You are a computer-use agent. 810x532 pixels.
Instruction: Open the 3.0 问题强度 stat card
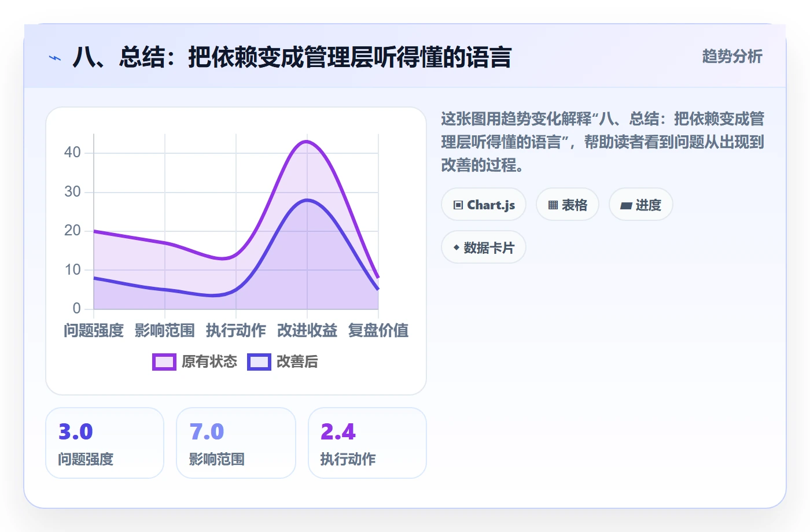coord(105,443)
